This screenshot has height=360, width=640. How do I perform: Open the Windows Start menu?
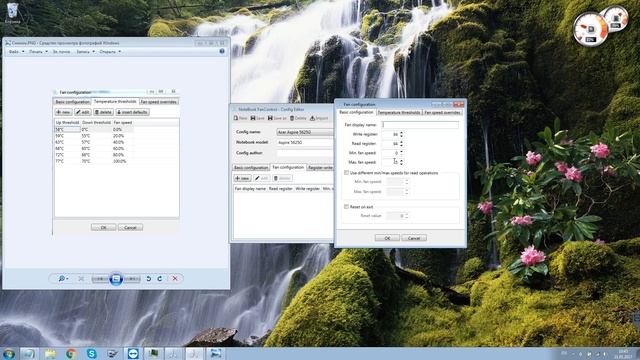click(x=9, y=353)
